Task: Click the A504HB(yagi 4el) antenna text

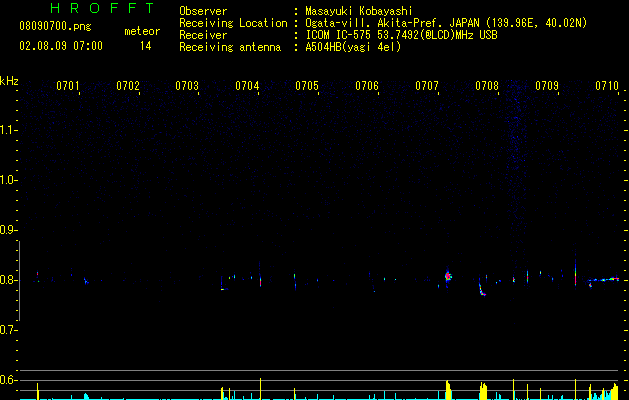Action: [x=353, y=47]
